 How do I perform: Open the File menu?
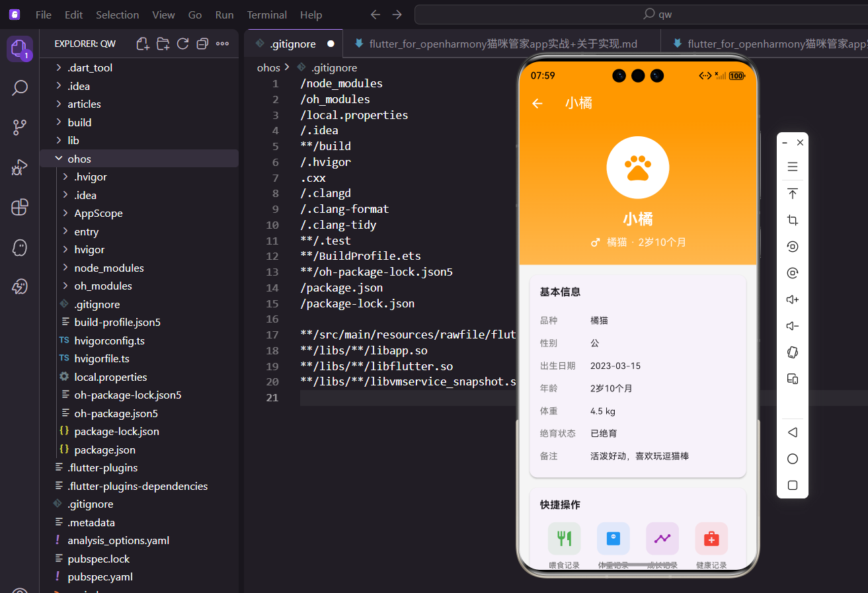click(44, 15)
